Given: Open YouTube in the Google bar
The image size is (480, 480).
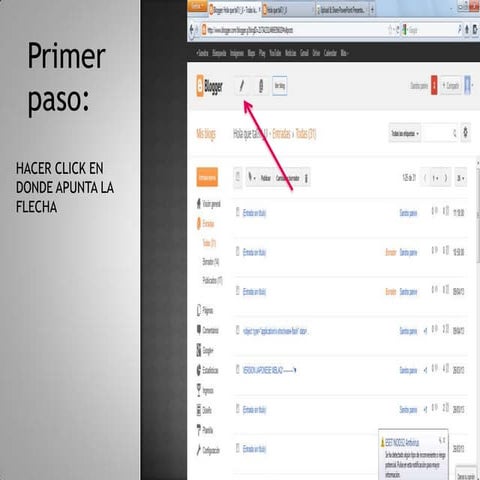Looking at the screenshot, I should (x=275, y=53).
